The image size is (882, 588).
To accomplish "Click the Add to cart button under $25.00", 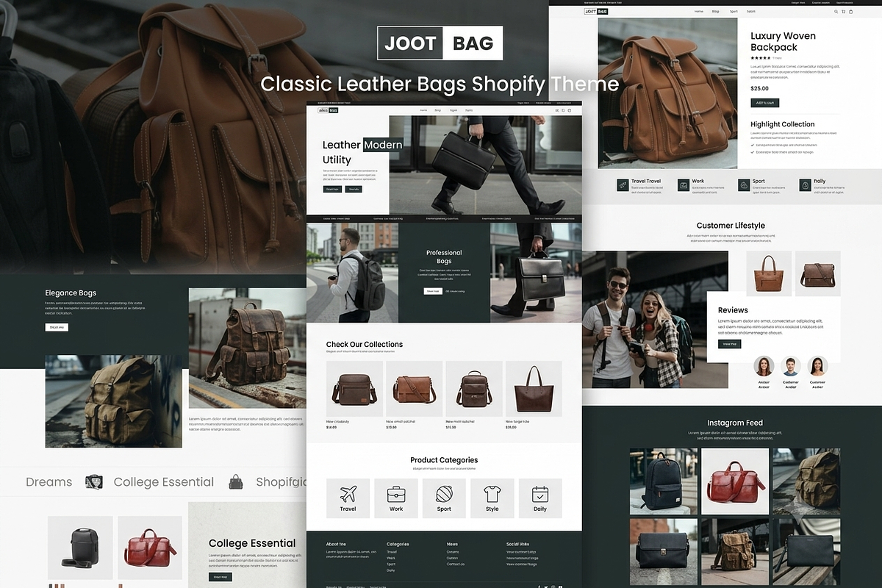I will [764, 103].
